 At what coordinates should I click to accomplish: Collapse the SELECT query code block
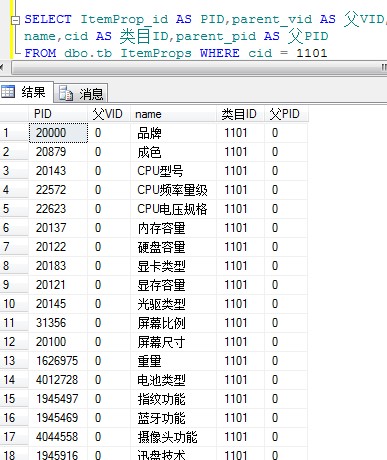pos(15,21)
